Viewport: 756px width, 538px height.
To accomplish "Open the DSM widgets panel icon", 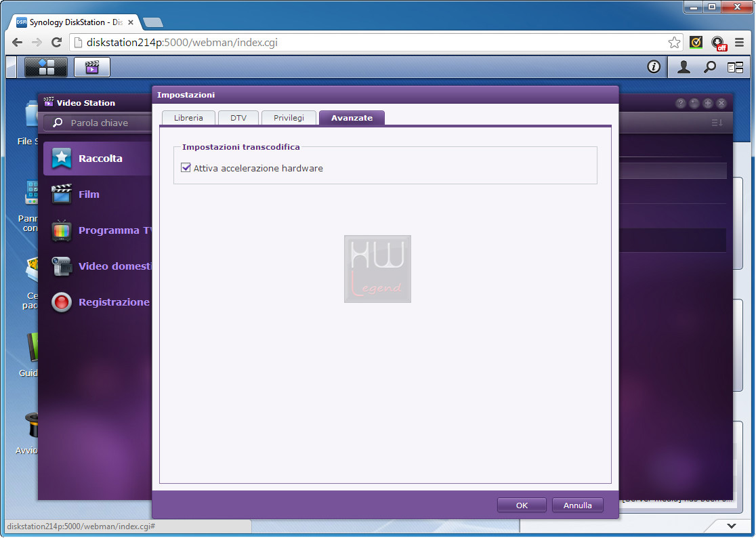I will [x=735, y=68].
